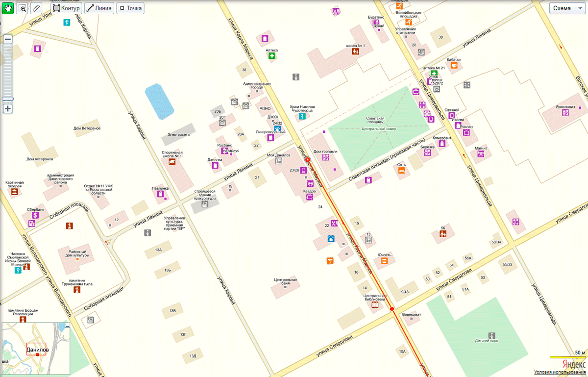The width and height of the screenshot is (588, 377).
Task: Click the Буратино shop icon
Action: (x=376, y=23)
